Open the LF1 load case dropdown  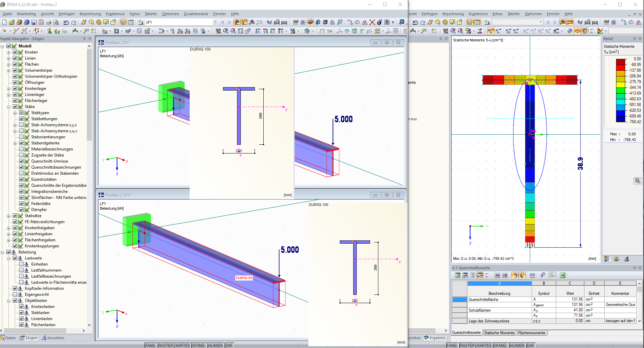(x=216, y=22)
